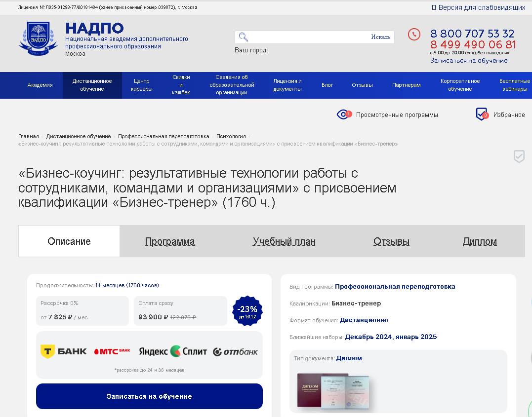532x417 pixels.
Task: Click the МТС Банк logo
Action: 112,351
